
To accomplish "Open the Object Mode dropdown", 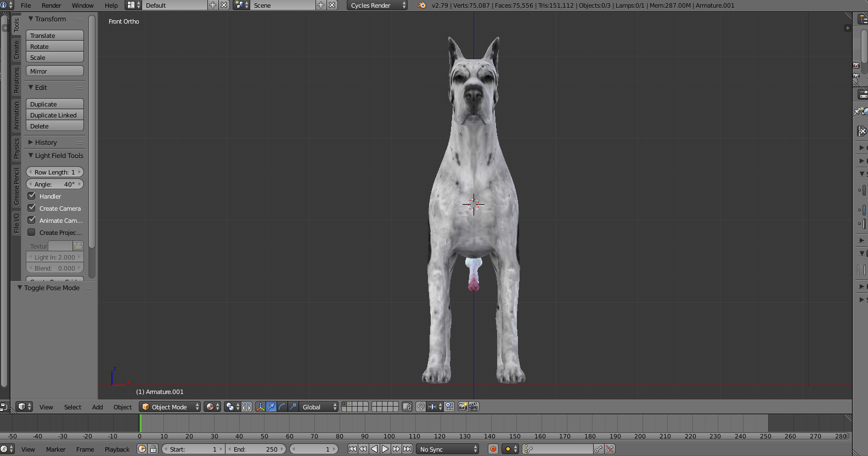I will 170,407.
